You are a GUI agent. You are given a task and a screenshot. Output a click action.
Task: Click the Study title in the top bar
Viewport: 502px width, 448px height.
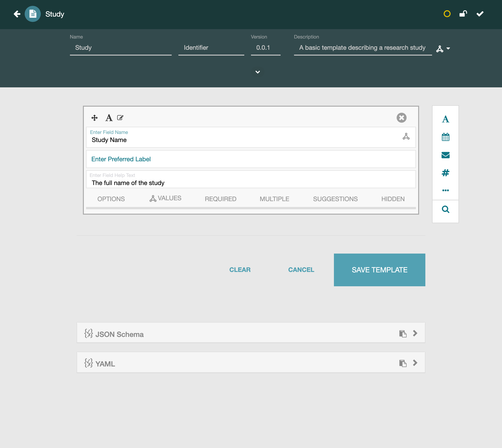(55, 14)
